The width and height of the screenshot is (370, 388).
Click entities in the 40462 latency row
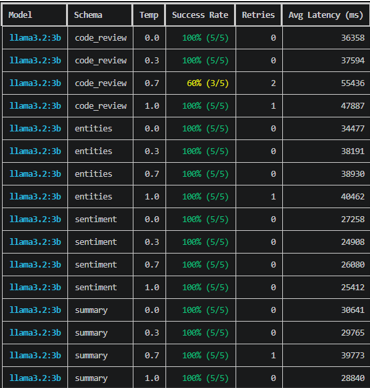pos(93,196)
